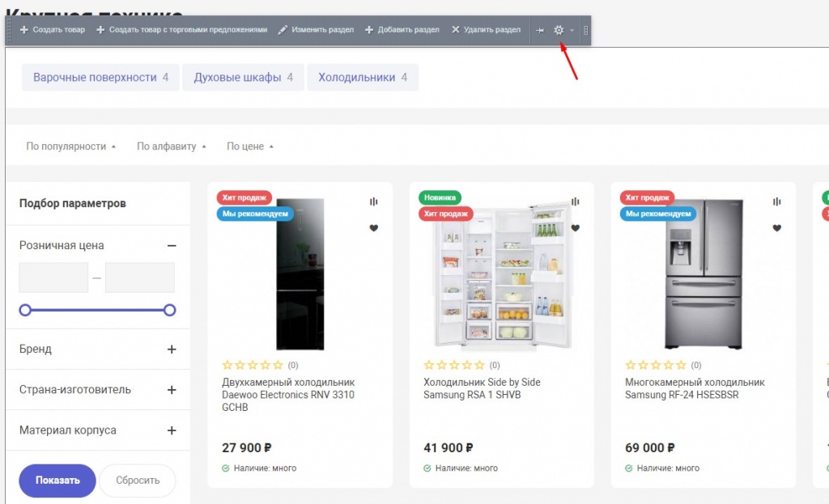This screenshot has height=504, width=829.
Task: Click the price "41 900 ₽"
Action: (x=449, y=448)
